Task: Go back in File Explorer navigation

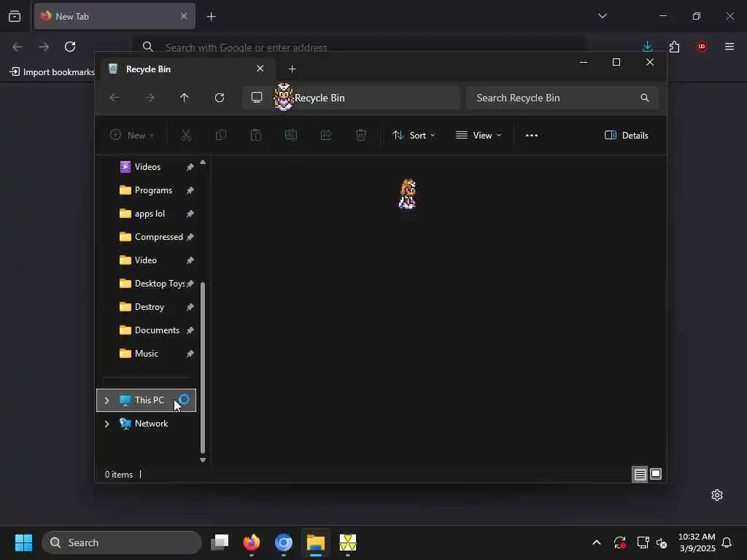Action: point(115,98)
